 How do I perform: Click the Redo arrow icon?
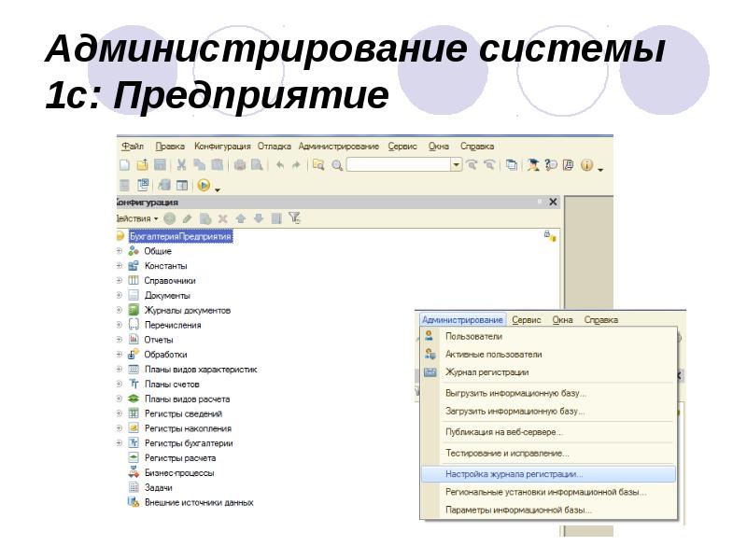coord(296,165)
